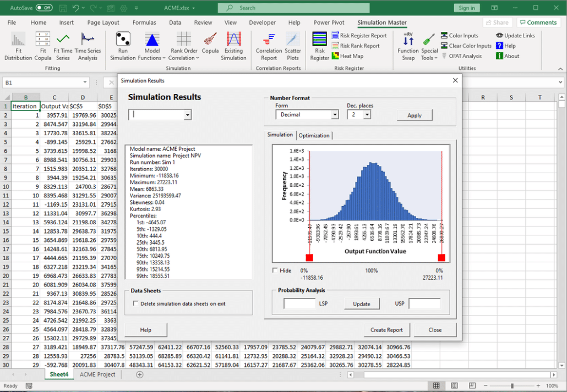
Task: Click the Correlation Report icon
Action: [268, 46]
